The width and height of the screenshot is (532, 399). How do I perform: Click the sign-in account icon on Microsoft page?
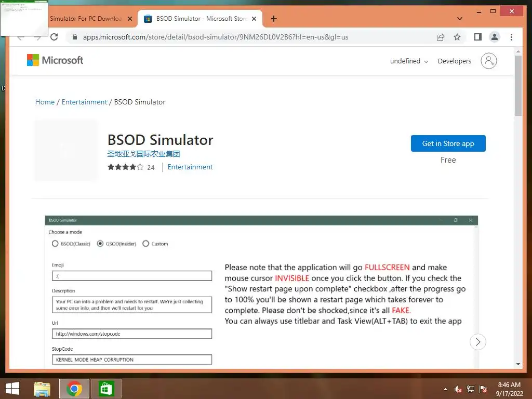(x=488, y=61)
